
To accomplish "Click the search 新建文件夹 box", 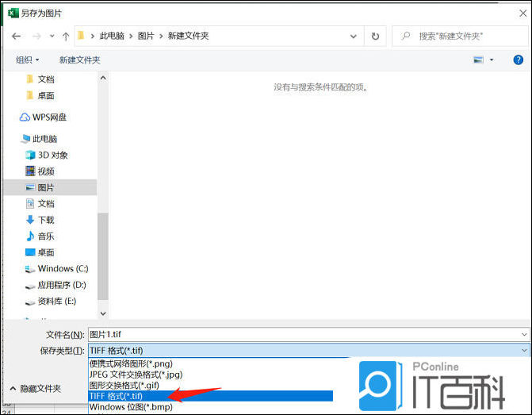I will click(x=460, y=36).
